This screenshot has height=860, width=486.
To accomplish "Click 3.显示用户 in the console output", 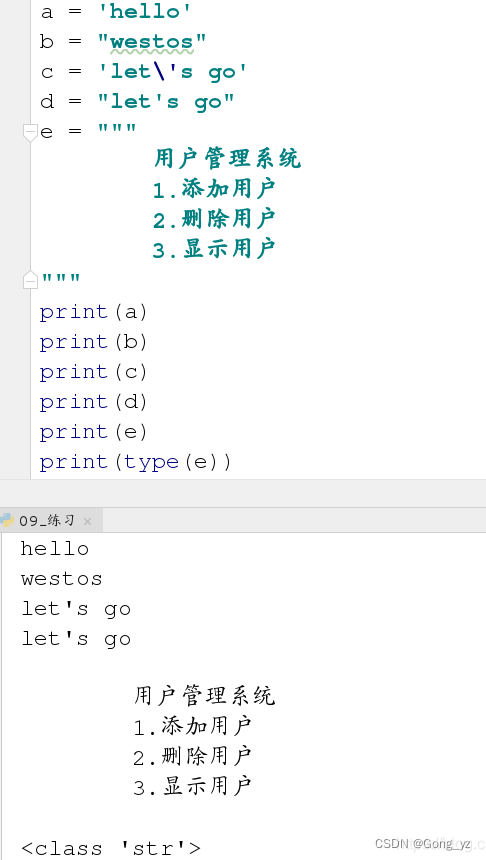I will tap(193, 787).
